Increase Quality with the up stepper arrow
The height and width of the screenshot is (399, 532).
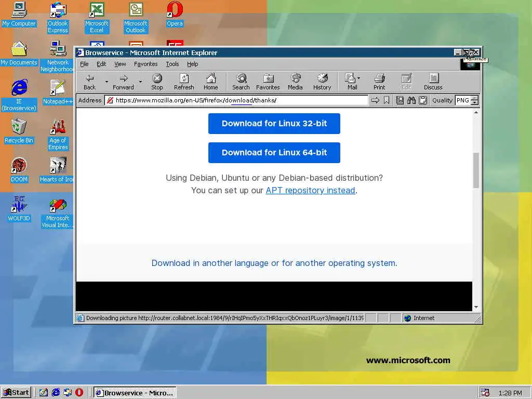(475, 98)
